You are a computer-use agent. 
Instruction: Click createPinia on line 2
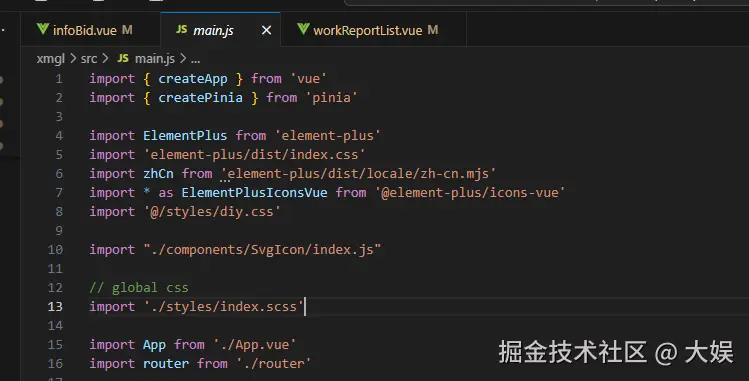click(201, 97)
